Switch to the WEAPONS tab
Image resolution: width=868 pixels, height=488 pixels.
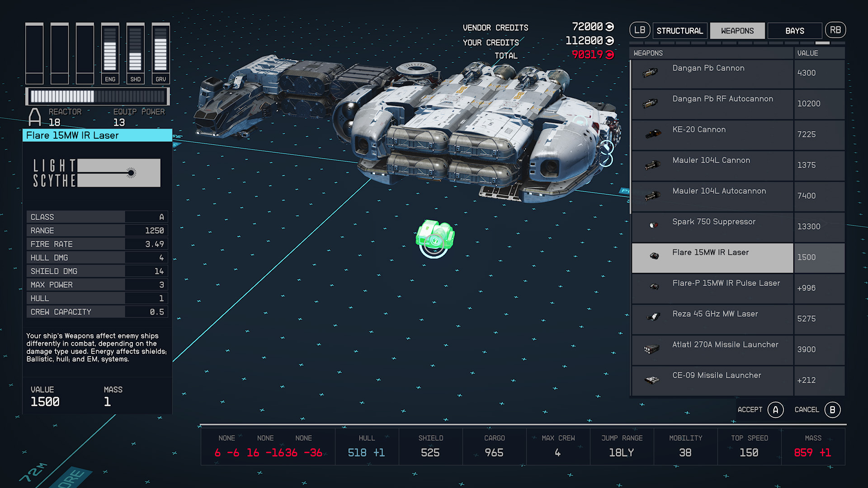(737, 31)
